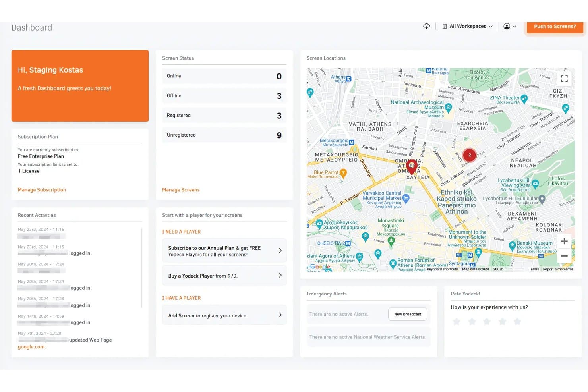Select the Offline screen status row
Viewport: 588px width, 392px height.
[224, 96]
